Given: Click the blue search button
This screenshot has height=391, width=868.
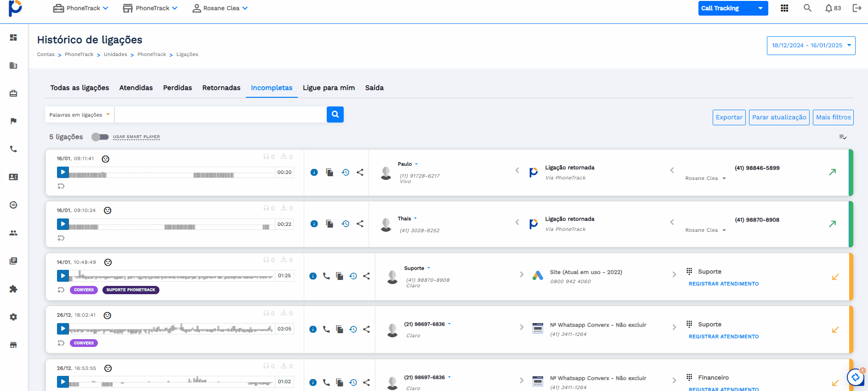Looking at the screenshot, I should click(x=335, y=114).
